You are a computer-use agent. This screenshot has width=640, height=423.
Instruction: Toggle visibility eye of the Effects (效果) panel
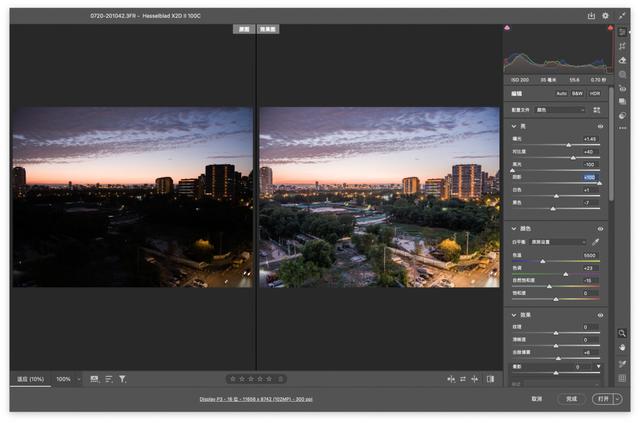[x=600, y=315]
